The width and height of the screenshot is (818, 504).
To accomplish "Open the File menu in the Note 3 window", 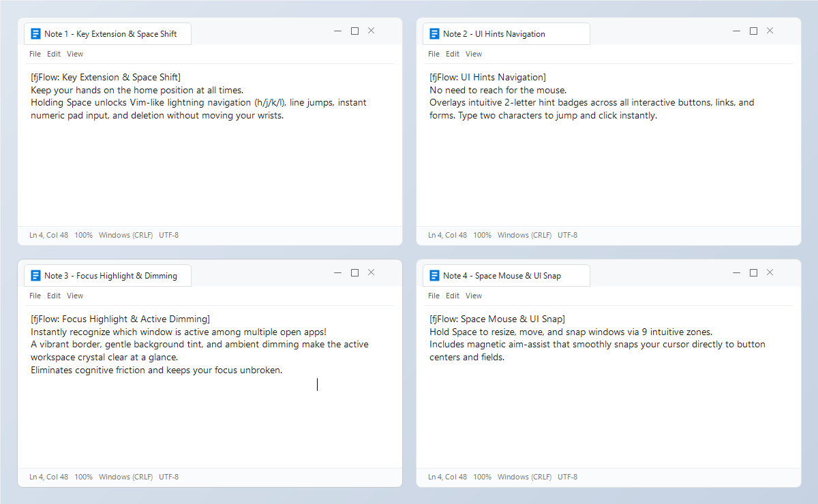I will point(35,296).
